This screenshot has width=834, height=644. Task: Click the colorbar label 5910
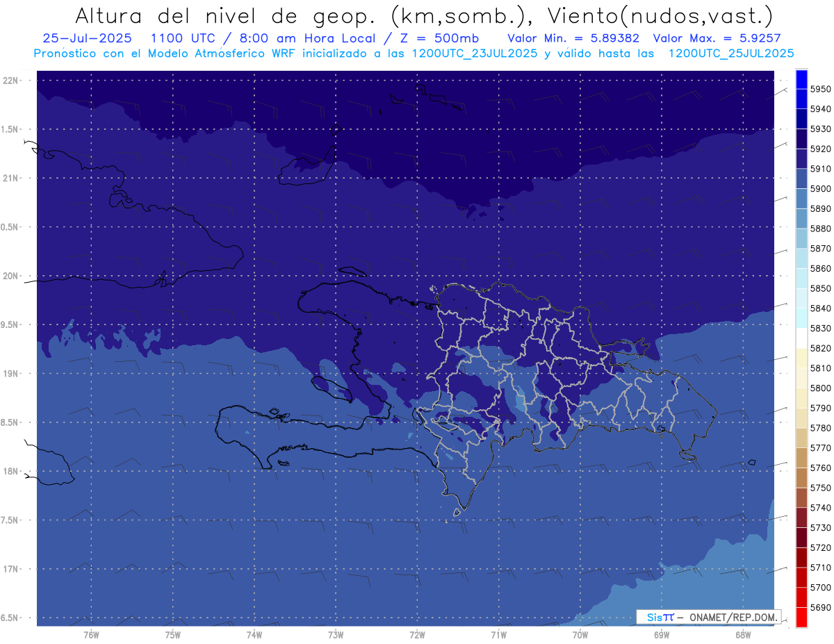tap(820, 169)
